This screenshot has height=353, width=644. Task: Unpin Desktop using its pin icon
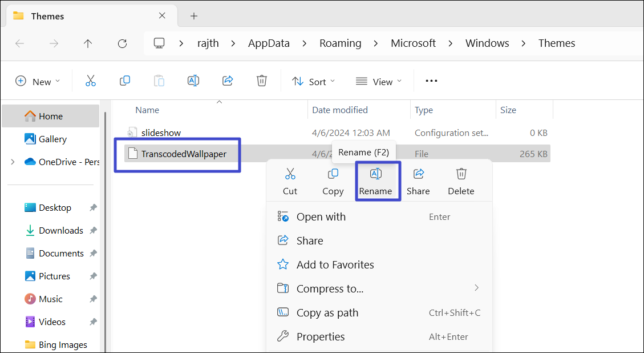(93, 208)
